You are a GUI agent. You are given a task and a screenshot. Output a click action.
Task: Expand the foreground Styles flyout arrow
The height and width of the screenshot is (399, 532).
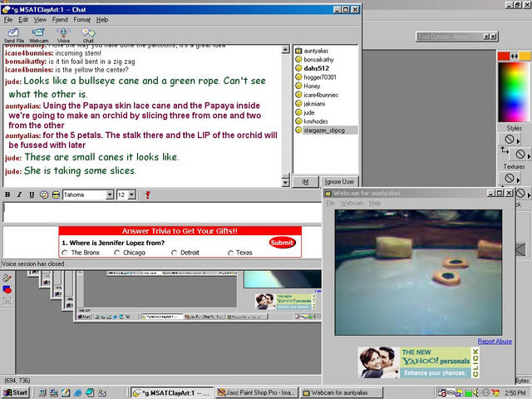(x=518, y=140)
